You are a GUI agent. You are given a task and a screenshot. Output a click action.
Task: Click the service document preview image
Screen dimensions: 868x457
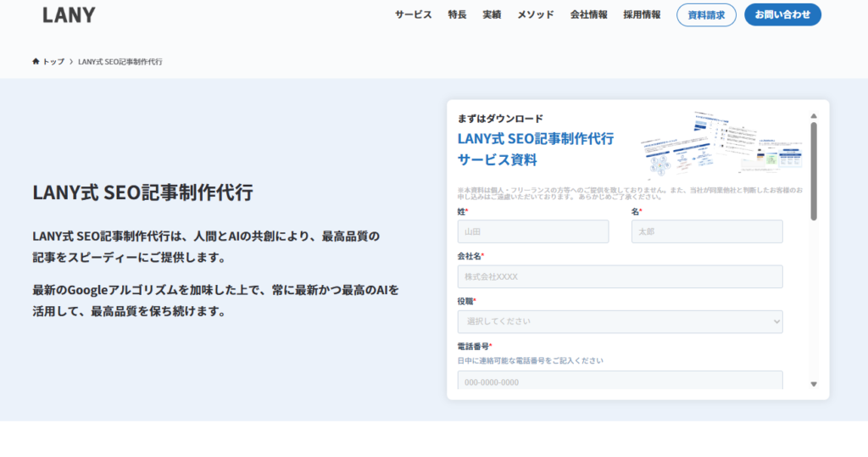tap(721, 144)
